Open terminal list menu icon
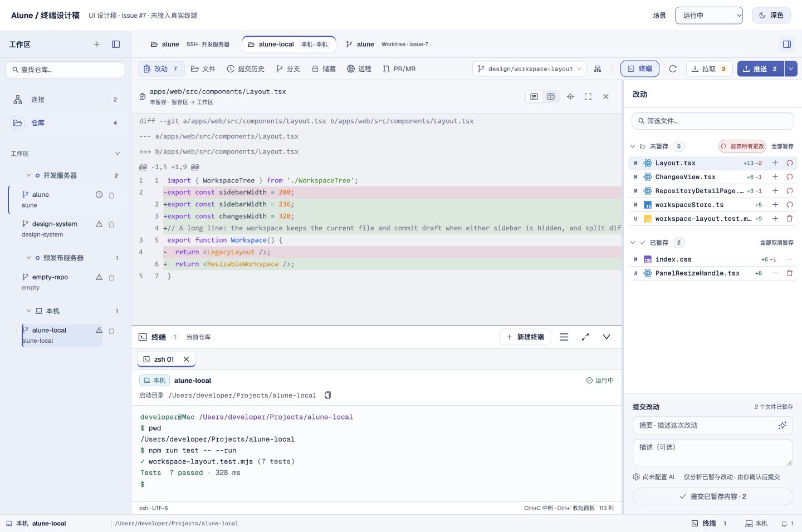 [564, 337]
